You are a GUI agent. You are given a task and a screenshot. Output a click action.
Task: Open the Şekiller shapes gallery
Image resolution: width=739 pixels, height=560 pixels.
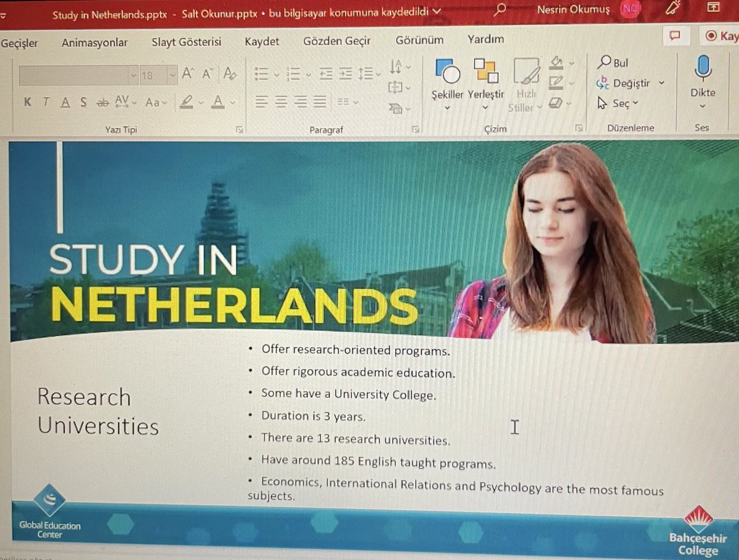(448, 85)
